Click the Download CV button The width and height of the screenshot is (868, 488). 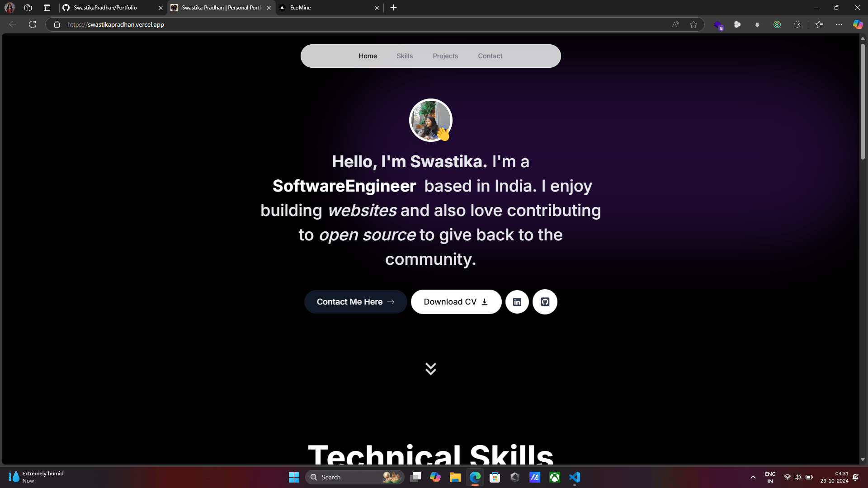click(x=456, y=302)
